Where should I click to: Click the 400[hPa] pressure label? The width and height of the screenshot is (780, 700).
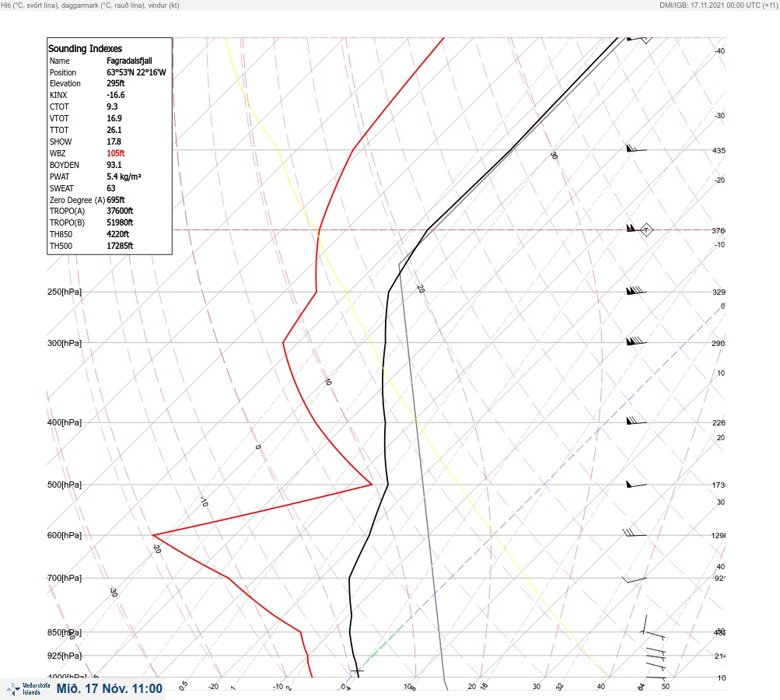click(65, 422)
